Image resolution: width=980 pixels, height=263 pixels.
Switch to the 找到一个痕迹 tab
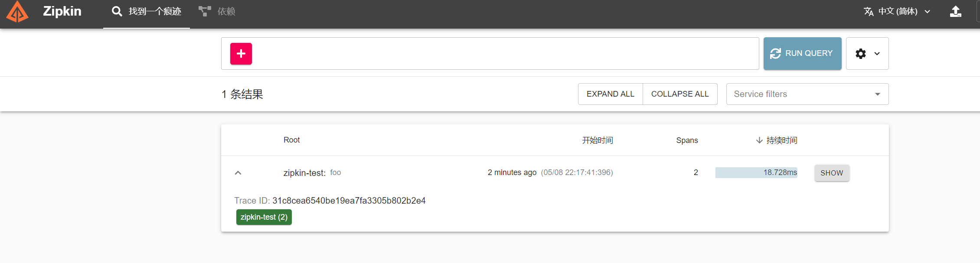click(147, 12)
